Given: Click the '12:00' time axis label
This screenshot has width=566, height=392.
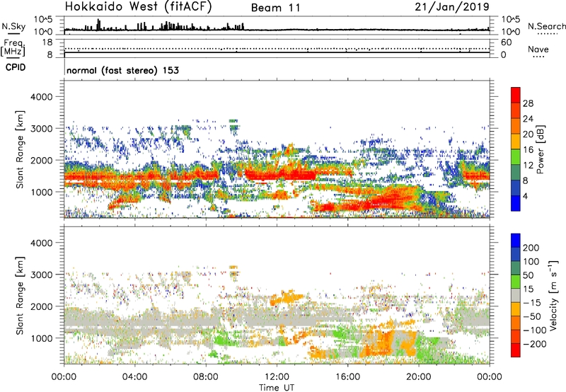Looking at the screenshot, I should (x=277, y=377).
